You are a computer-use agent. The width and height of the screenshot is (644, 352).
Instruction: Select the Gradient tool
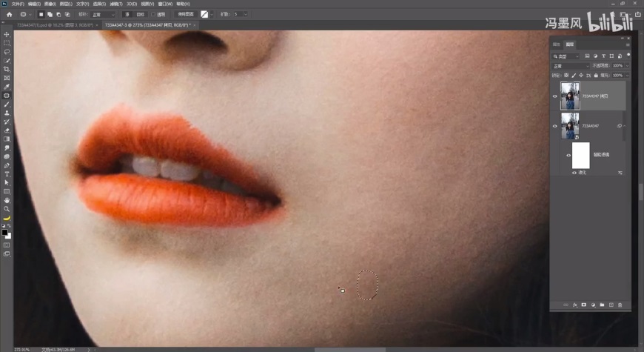(x=7, y=139)
